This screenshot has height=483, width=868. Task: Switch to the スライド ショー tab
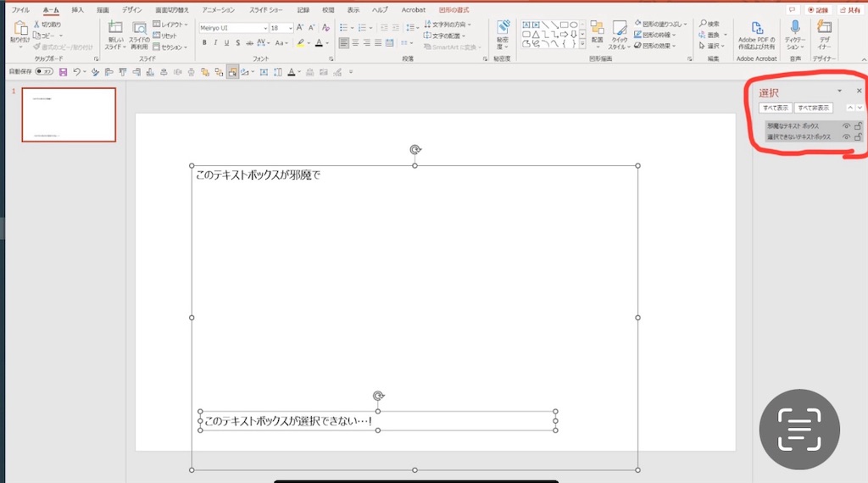(x=265, y=10)
